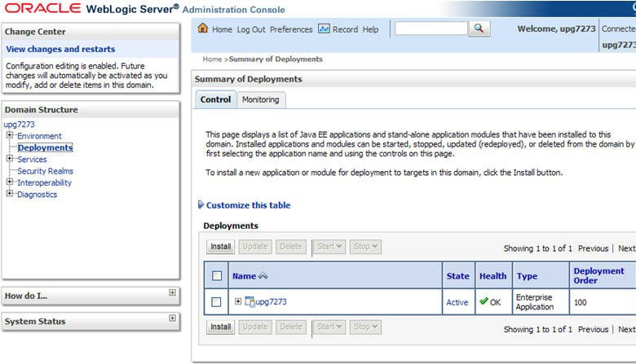The width and height of the screenshot is (636, 364).
Task: Select Security Realms in Domain Structure
Action: pos(45,171)
